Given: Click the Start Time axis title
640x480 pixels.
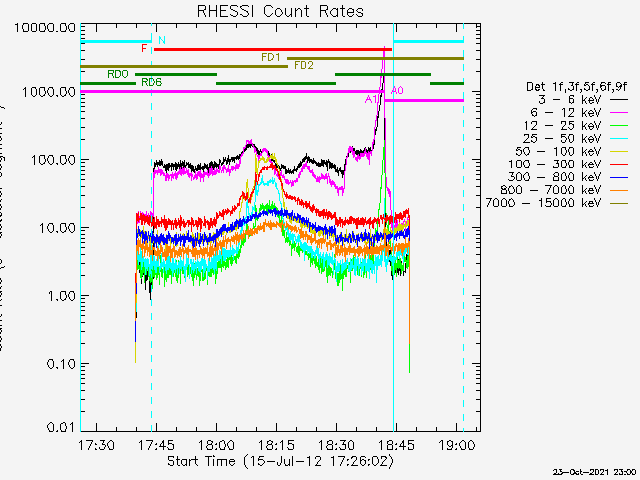Looking at the screenshot, I should click(x=280, y=461).
